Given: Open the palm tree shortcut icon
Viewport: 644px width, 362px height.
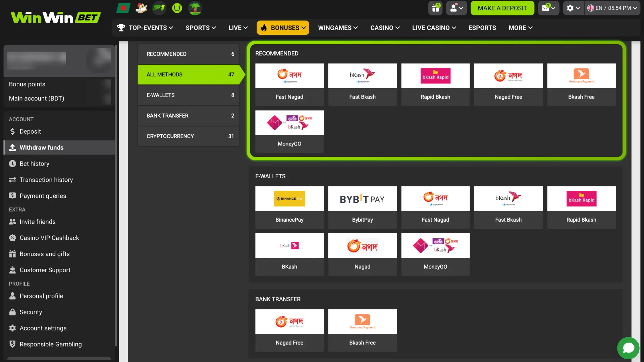Looking at the screenshot, I should [x=195, y=8].
